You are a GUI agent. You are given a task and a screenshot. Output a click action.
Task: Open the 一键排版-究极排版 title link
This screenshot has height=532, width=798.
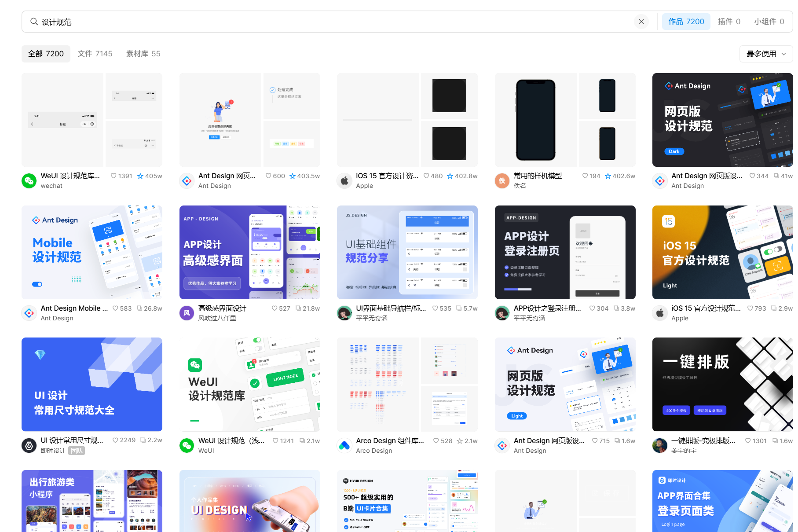coord(703,440)
